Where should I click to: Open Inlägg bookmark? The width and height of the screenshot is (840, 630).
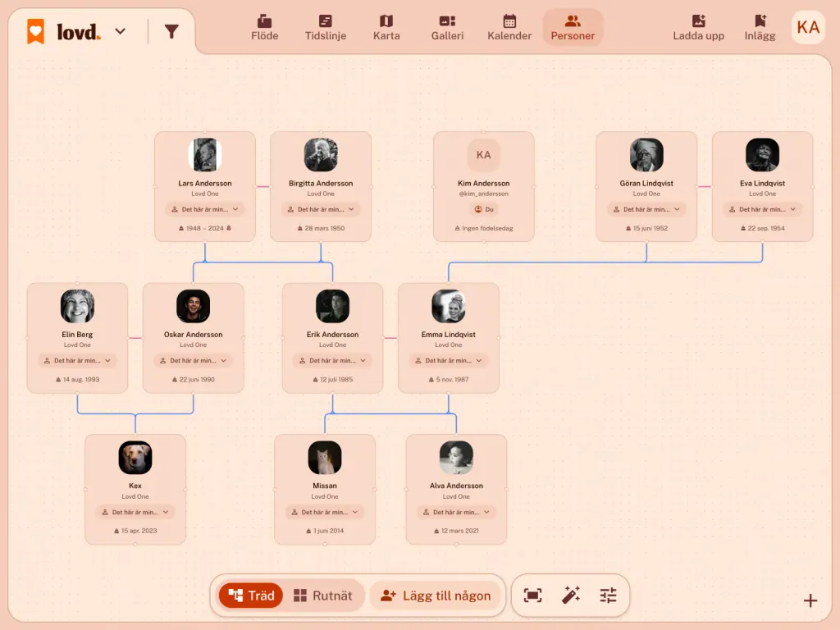click(x=760, y=28)
